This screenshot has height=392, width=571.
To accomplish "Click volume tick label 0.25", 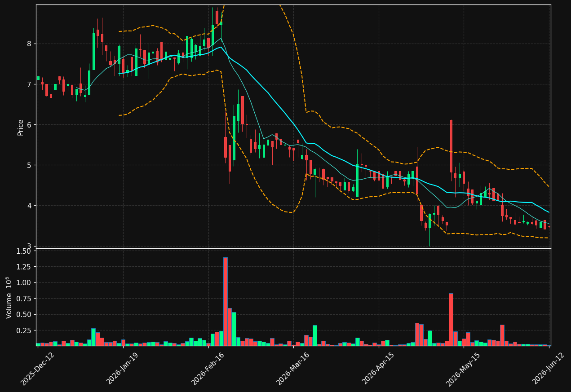I will click(23, 330).
